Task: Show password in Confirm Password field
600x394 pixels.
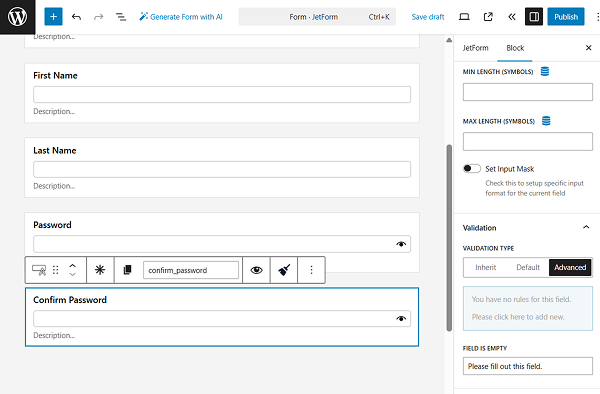Action: (401, 319)
